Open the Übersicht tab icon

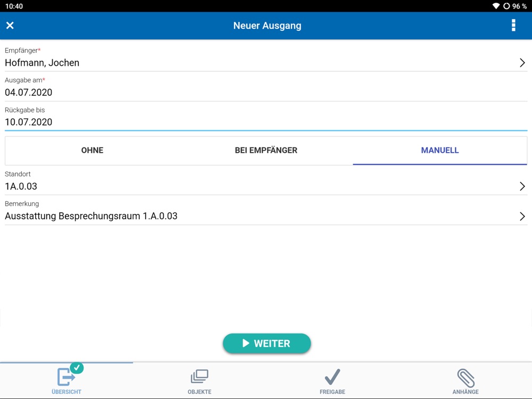point(66,377)
